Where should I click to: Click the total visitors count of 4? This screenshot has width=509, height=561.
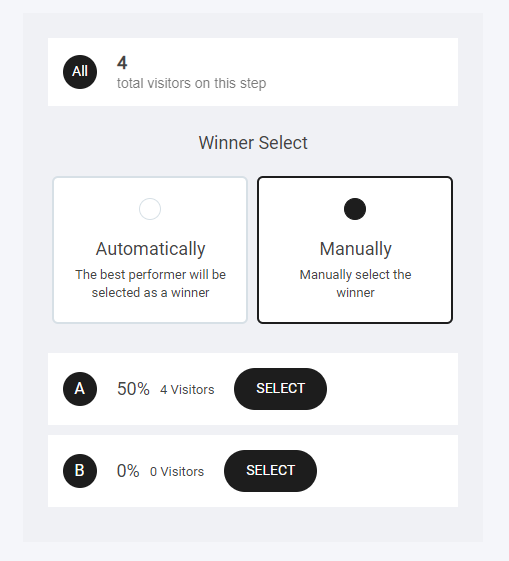pos(122,63)
